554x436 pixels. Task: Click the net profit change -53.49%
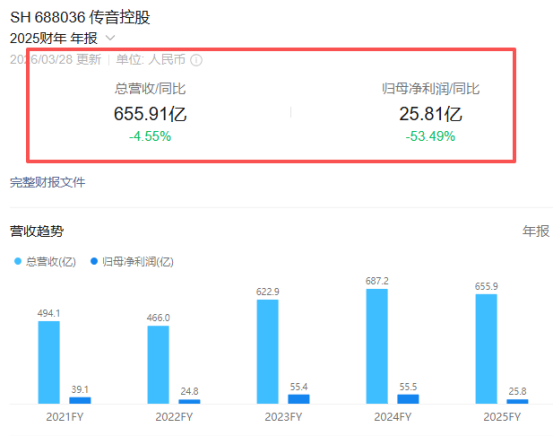430,136
